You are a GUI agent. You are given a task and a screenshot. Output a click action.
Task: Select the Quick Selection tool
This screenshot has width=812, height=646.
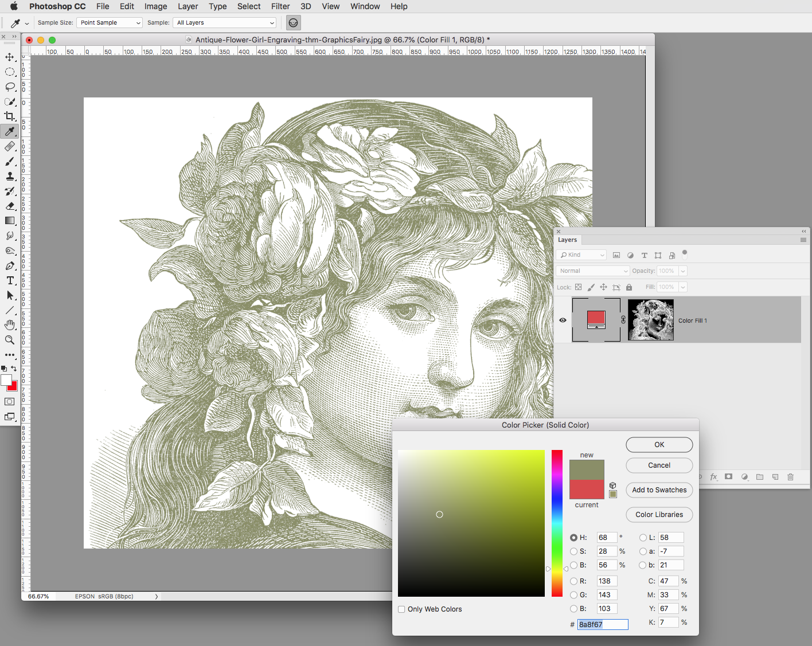10,102
